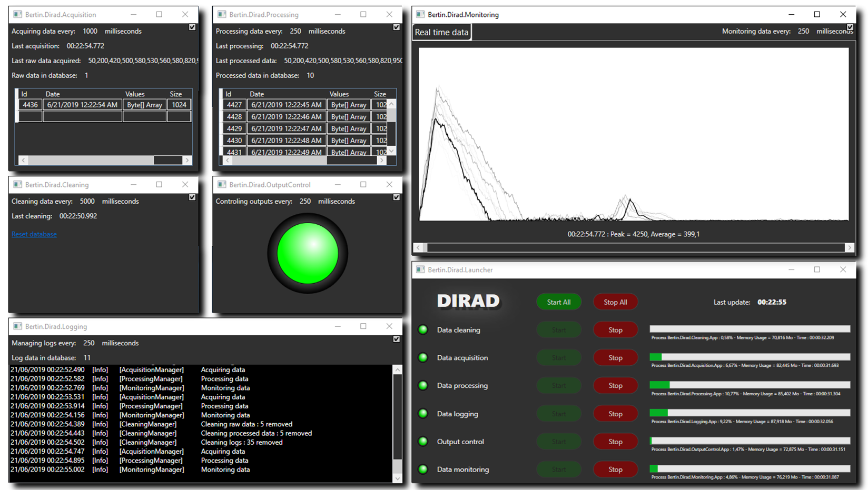
Task: Click the Reset database link
Action: pos(34,234)
